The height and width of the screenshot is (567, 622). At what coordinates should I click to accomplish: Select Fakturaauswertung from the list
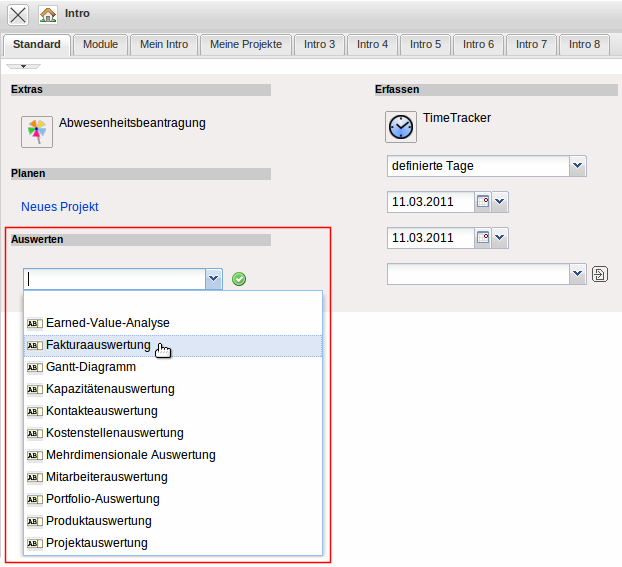click(x=98, y=345)
